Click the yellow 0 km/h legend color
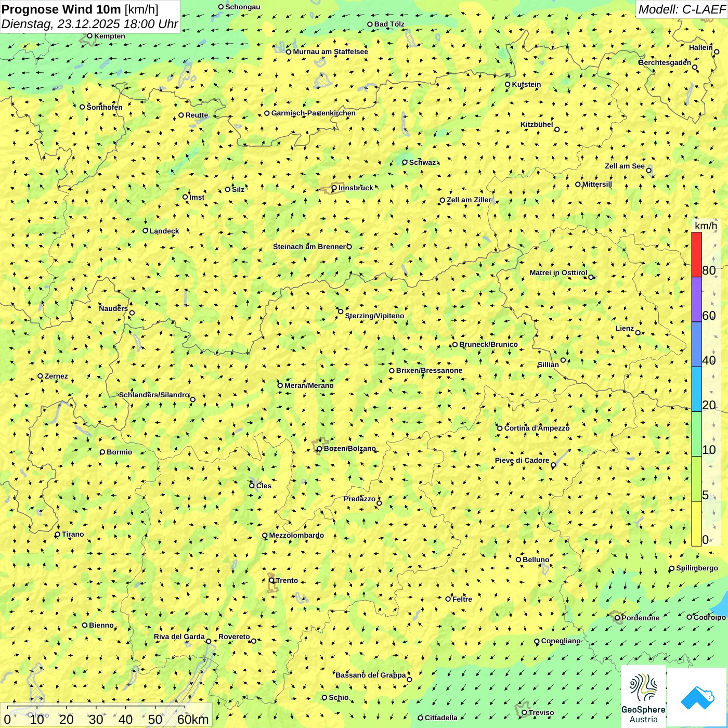This screenshot has width=728, height=728. click(x=696, y=524)
